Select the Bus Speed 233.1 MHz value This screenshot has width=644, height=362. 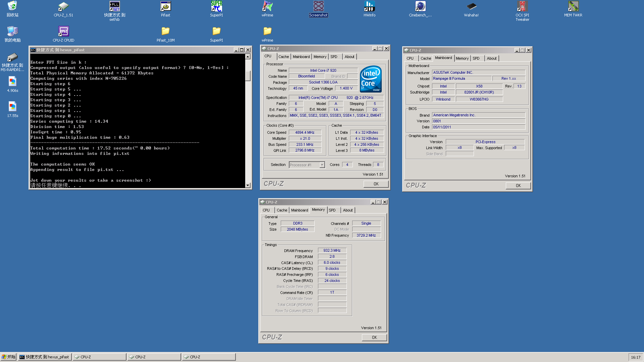pyautogui.click(x=305, y=144)
